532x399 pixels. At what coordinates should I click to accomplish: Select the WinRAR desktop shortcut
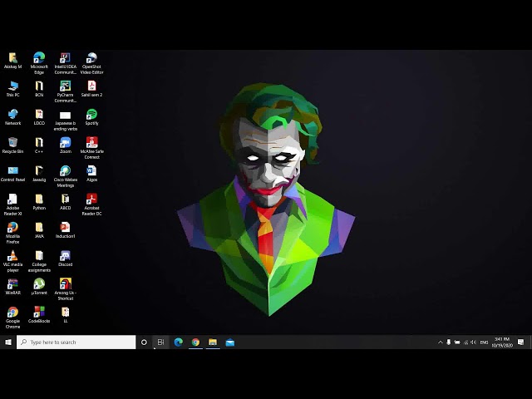coord(13,287)
